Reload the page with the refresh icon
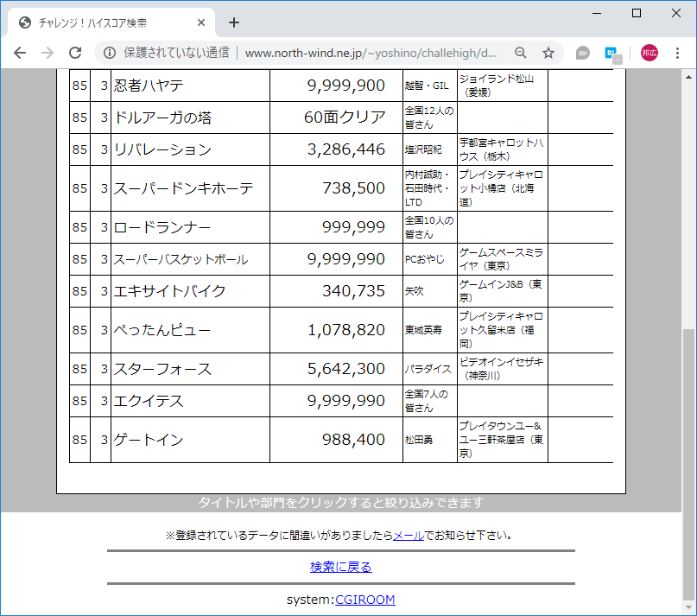 pyautogui.click(x=75, y=53)
